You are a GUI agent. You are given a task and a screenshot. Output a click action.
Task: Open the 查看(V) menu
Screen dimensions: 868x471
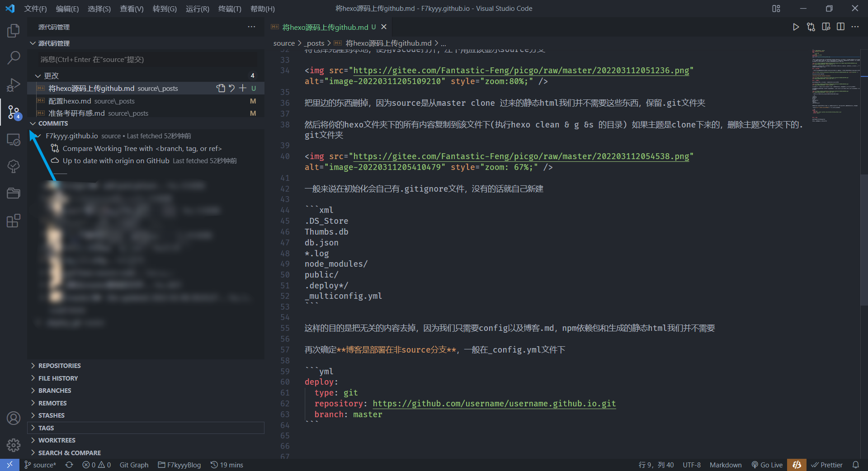132,9
